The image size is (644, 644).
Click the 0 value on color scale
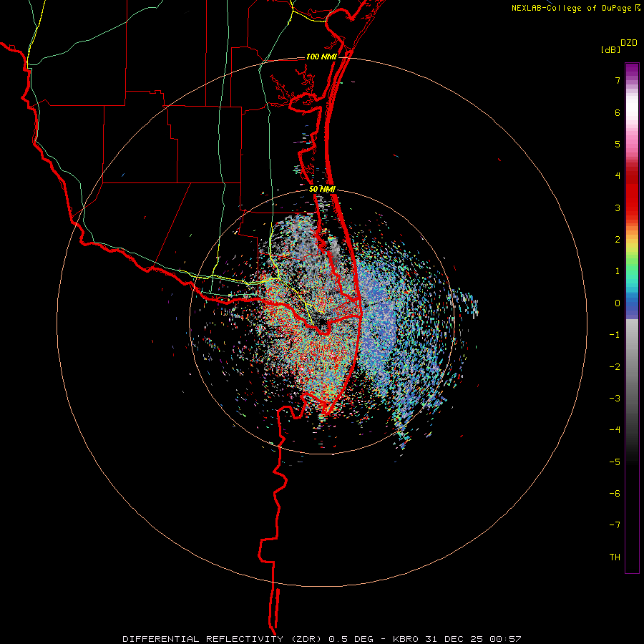point(618,303)
